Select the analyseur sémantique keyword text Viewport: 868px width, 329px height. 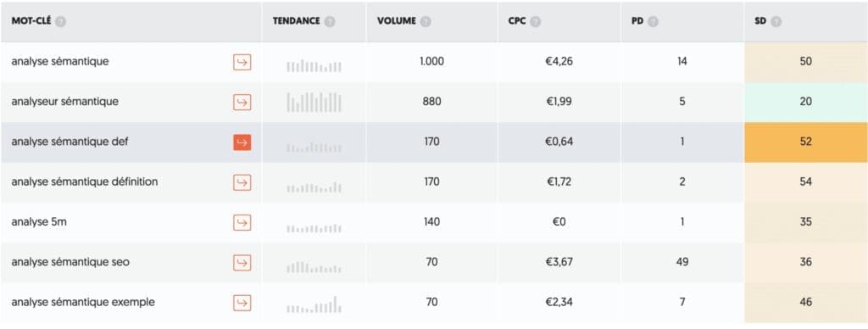tap(64, 102)
